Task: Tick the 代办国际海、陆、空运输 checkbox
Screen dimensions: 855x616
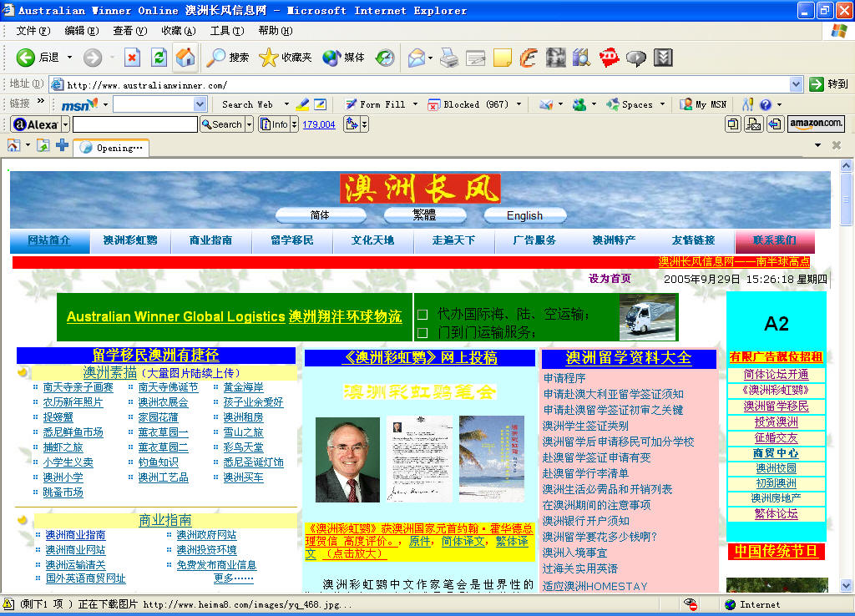Action: coord(422,315)
